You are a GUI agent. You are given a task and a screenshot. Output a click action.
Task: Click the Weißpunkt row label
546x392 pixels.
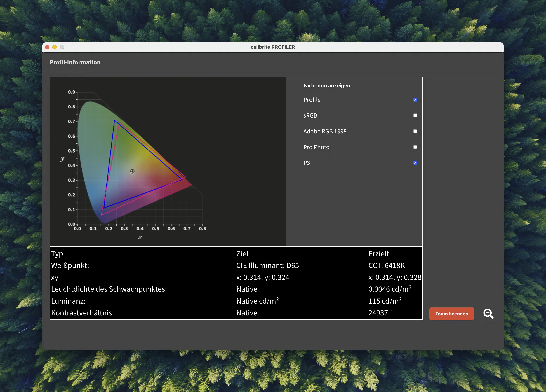[x=70, y=266]
